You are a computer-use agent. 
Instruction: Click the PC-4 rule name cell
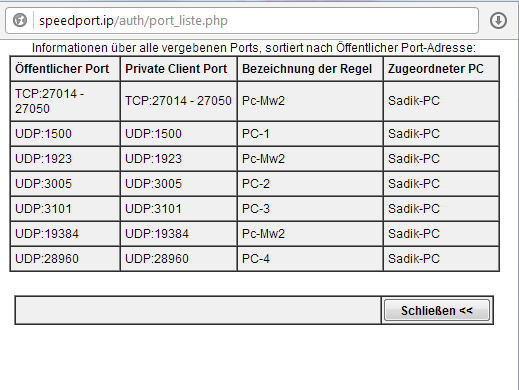pyautogui.click(x=310, y=259)
